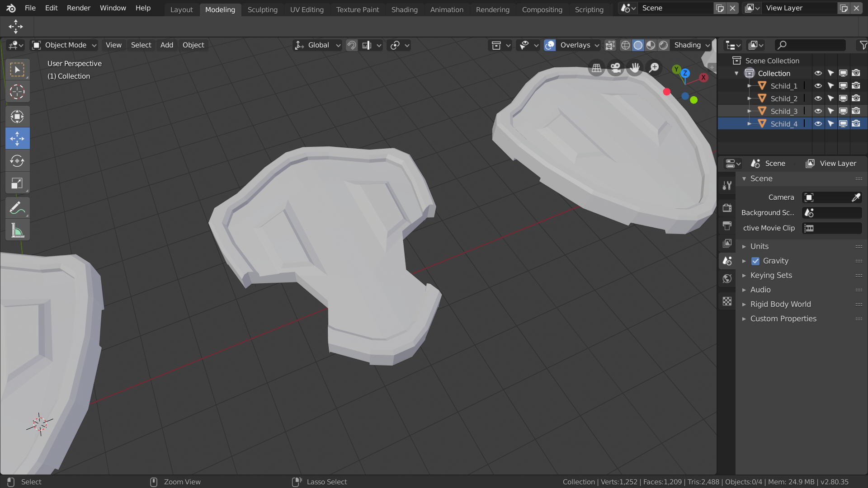Click the pan view hand icon

[x=635, y=68]
